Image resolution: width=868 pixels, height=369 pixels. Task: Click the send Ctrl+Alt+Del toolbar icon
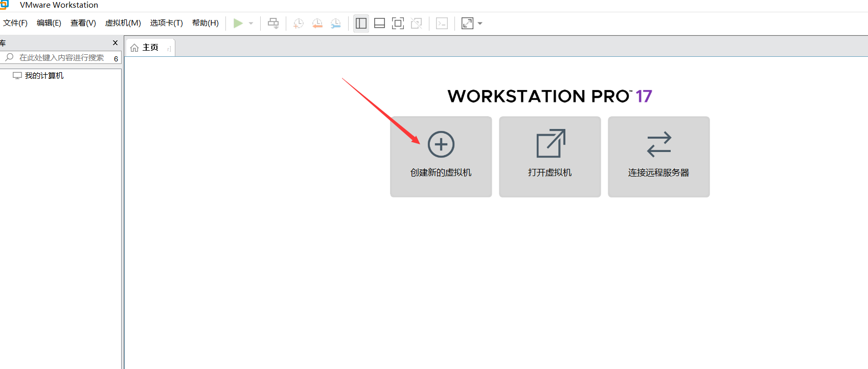[273, 23]
